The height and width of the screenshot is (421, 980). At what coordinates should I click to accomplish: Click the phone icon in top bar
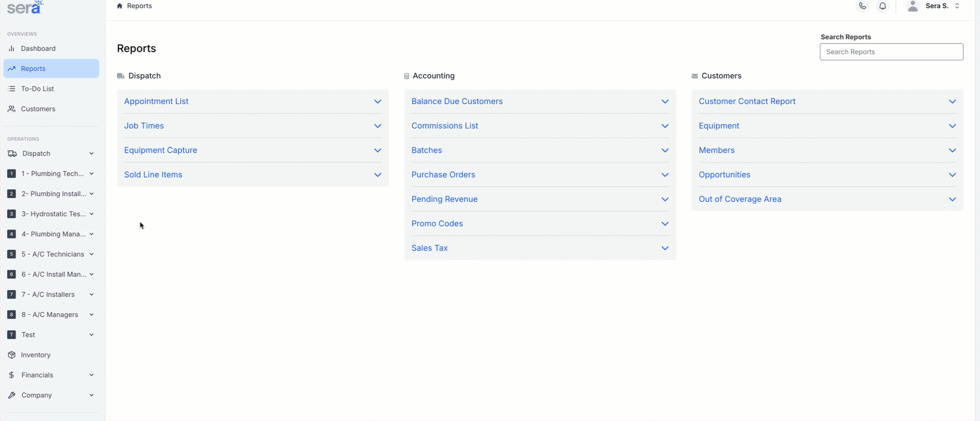[x=862, y=6]
